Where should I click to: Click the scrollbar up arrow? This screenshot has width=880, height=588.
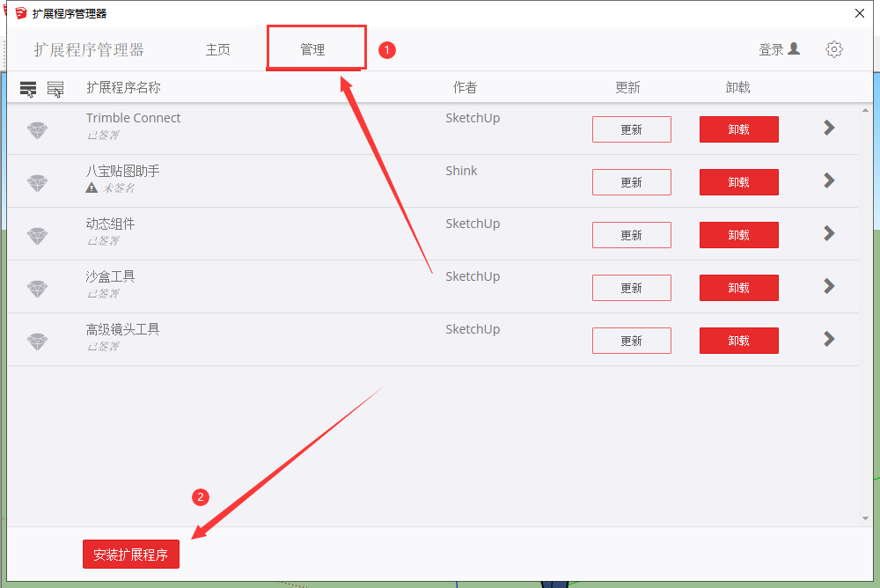(865, 111)
